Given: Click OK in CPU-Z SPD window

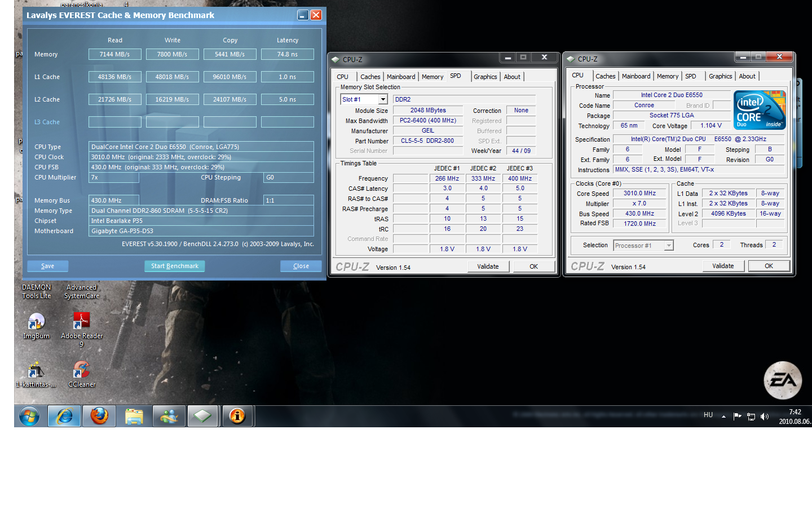Looking at the screenshot, I should click(533, 266).
